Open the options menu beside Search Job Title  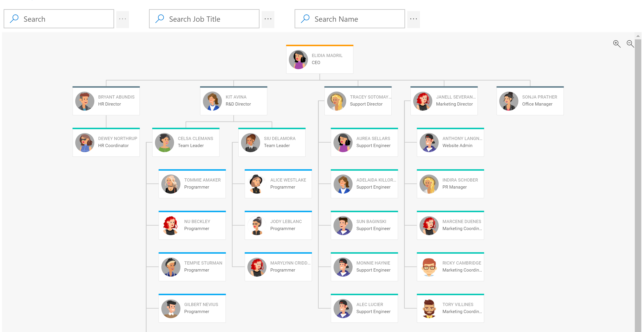click(268, 19)
